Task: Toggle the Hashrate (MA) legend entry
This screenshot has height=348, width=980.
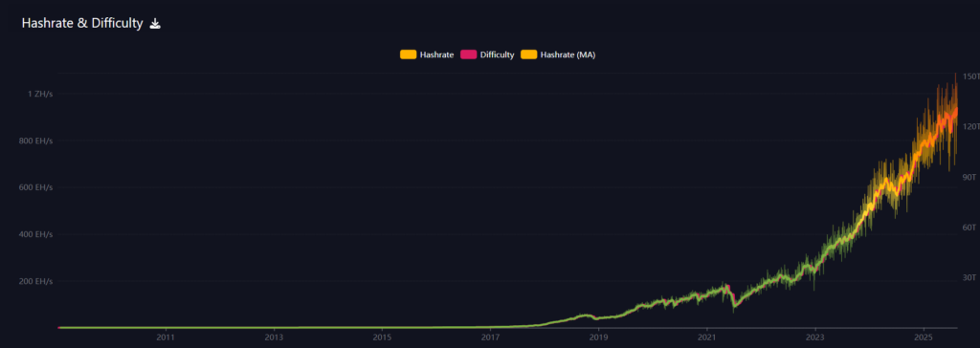Action: (558, 55)
